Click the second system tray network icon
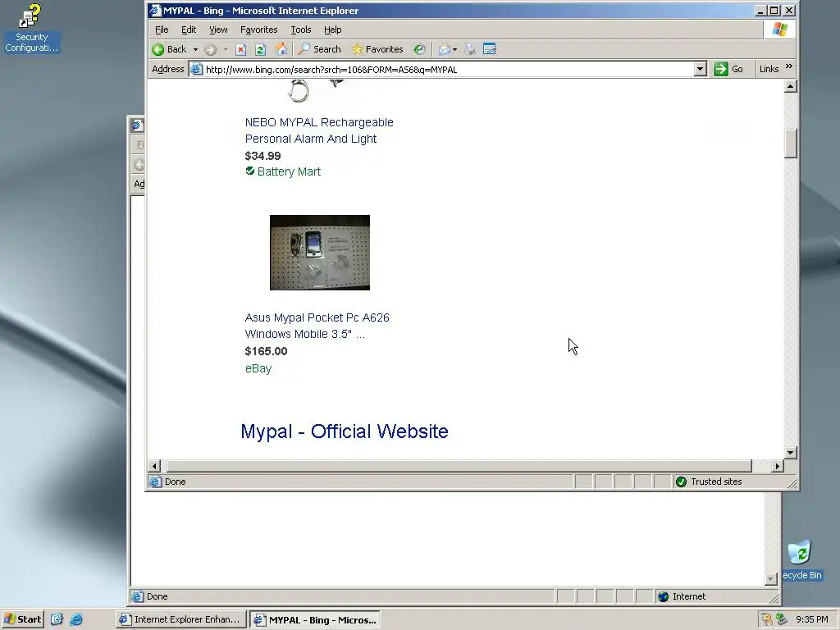 coord(781,619)
